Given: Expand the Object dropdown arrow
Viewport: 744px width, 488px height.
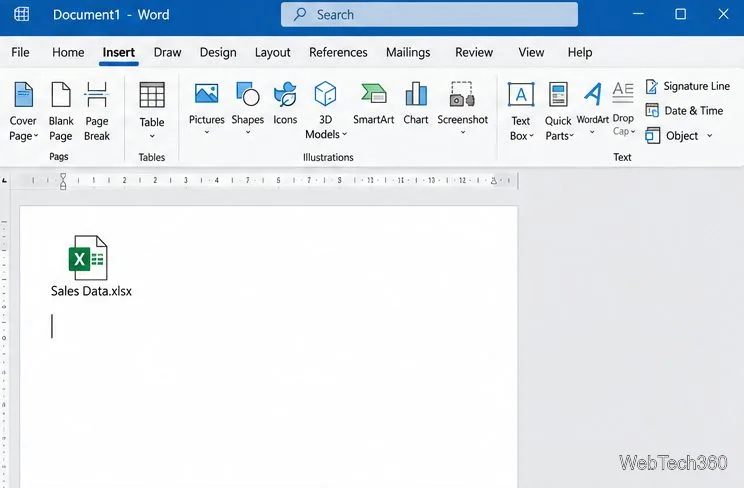Looking at the screenshot, I should pos(709,136).
